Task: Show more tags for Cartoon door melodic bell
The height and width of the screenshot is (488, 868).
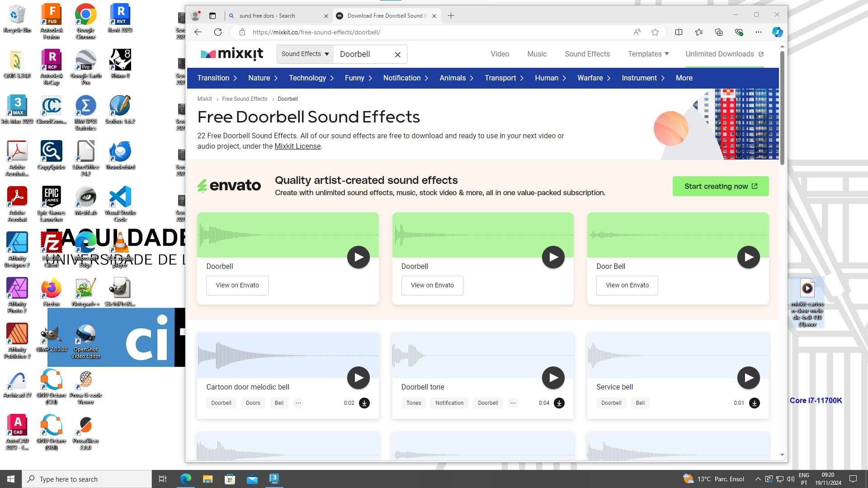Action: point(298,403)
